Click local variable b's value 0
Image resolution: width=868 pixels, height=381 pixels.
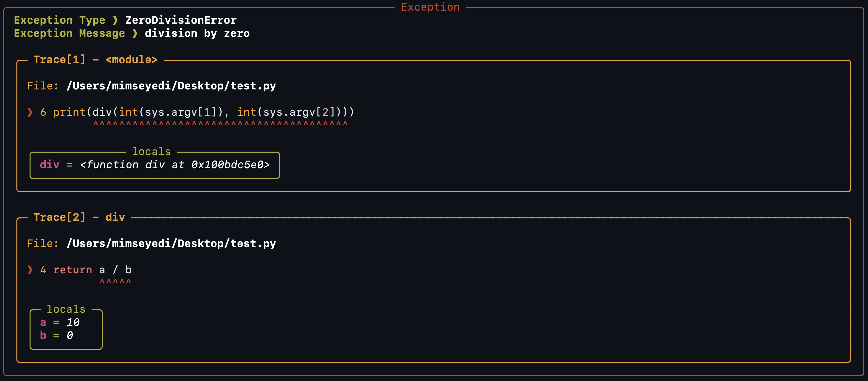pos(70,336)
